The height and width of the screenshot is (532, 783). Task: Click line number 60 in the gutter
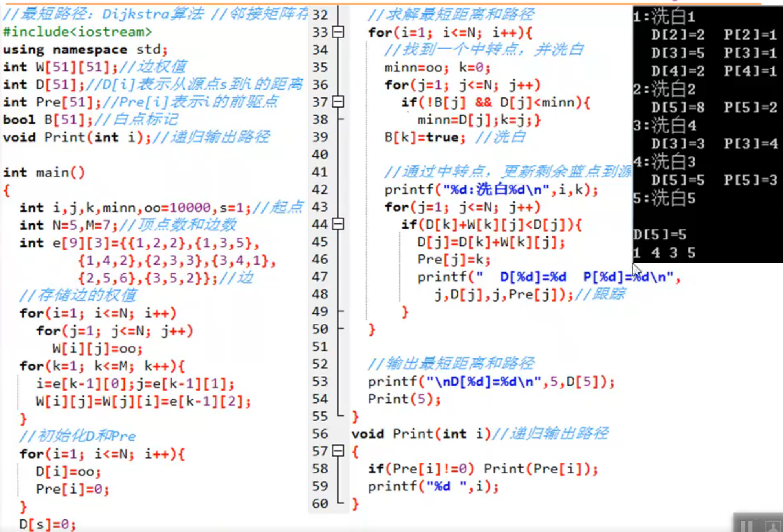click(320, 503)
